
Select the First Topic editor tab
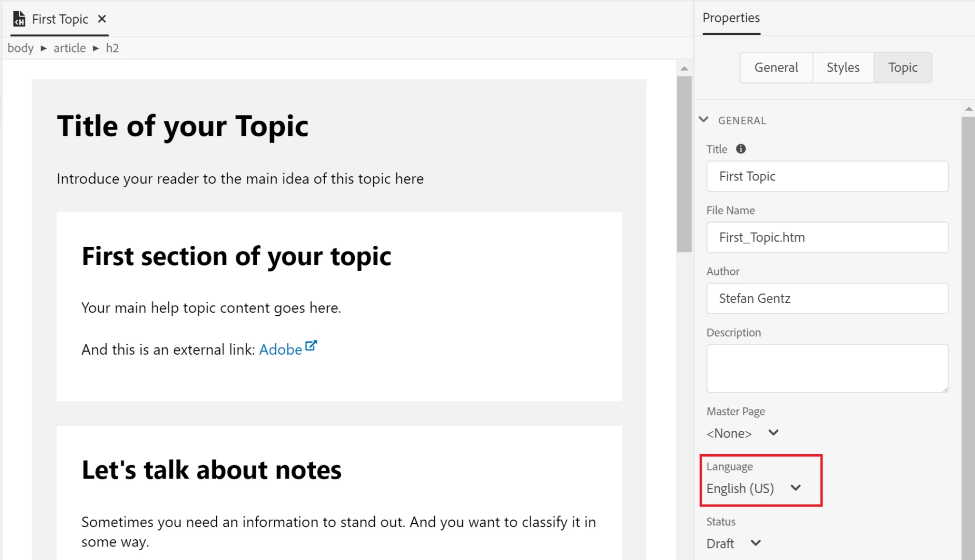(60, 19)
